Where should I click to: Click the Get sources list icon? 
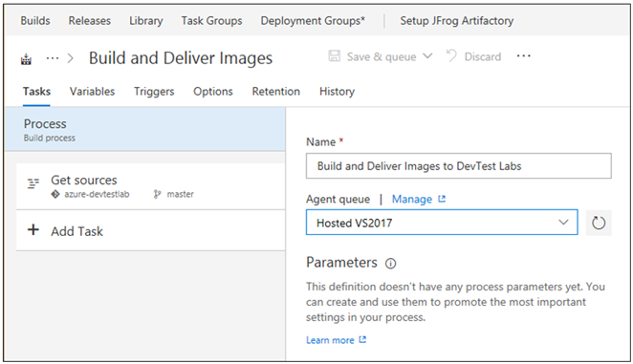click(x=33, y=183)
